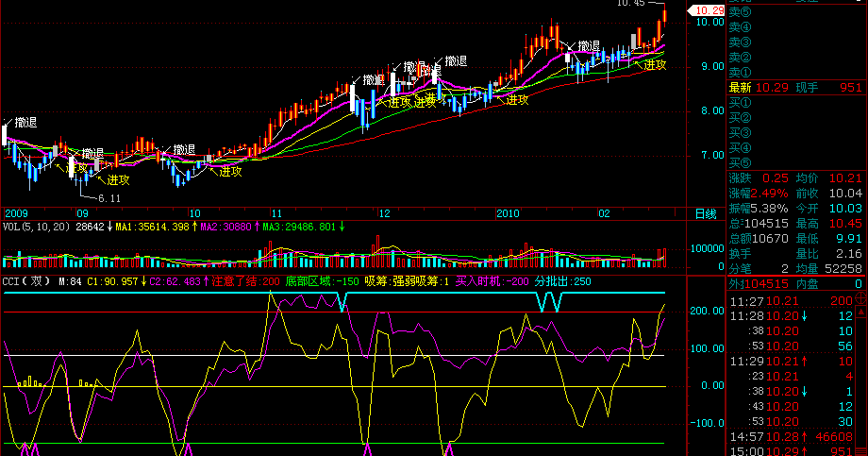The height and width of the screenshot is (456, 868).
Task: Select the MA3:29486.801 volume average value
Action: [299, 227]
